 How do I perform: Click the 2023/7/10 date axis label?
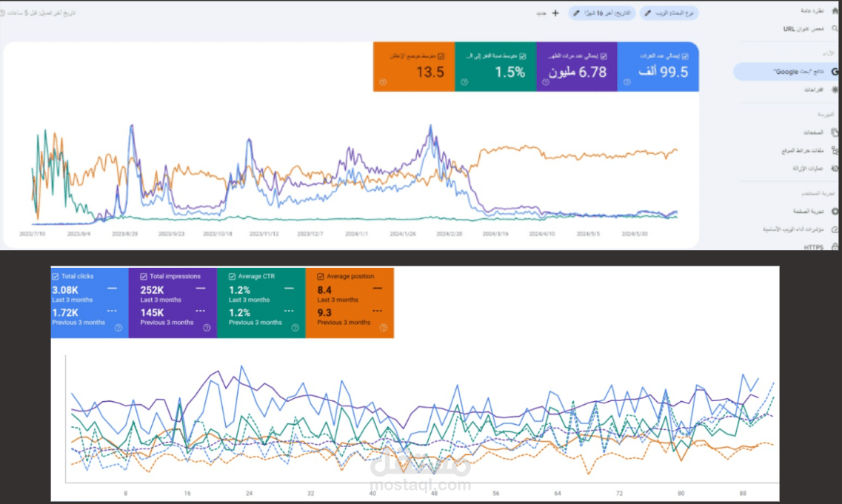tap(33, 234)
